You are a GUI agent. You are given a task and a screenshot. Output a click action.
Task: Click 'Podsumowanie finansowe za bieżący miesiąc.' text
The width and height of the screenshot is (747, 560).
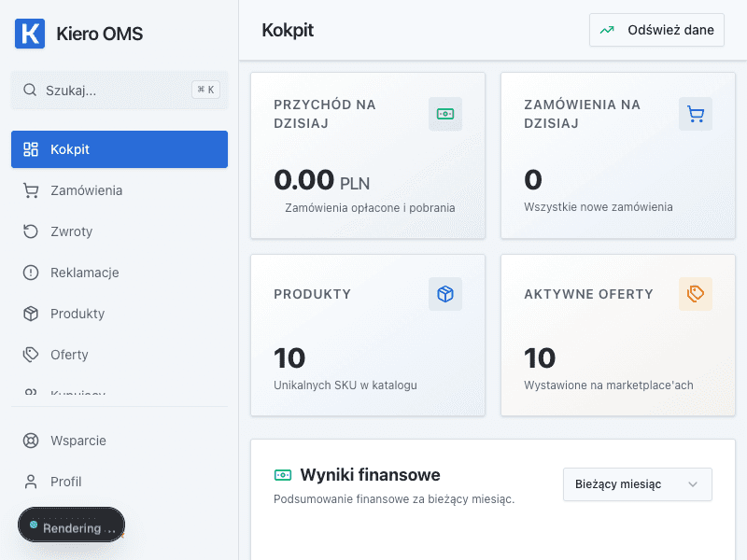pos(394,499)
